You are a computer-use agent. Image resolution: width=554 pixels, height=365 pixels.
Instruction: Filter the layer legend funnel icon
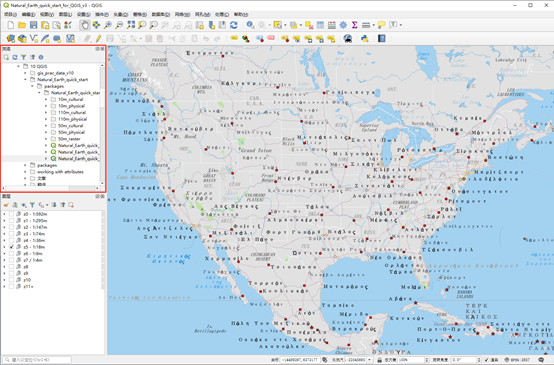tap(32, 205)
